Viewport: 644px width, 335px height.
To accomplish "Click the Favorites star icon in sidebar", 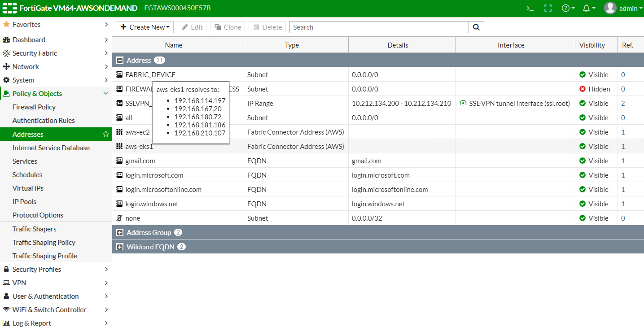I will pos(6,25).
